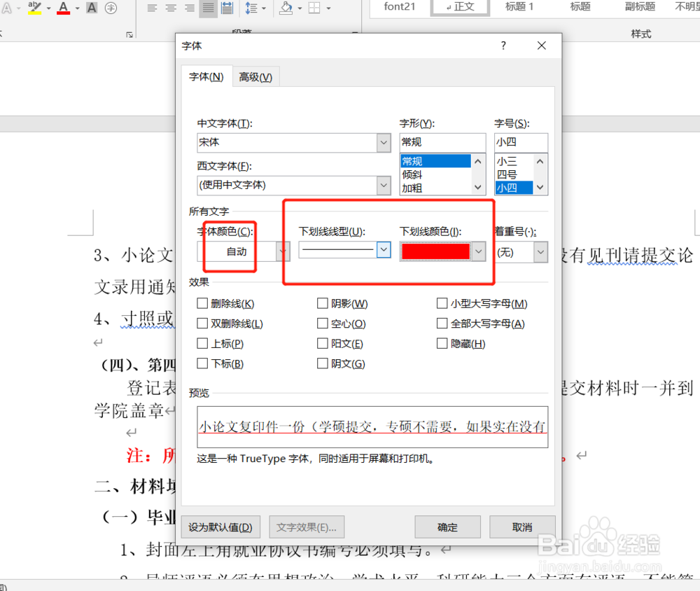The image size is (700, 591).
Task: Center align the paragraph text
Action: [x=170, y=8]
